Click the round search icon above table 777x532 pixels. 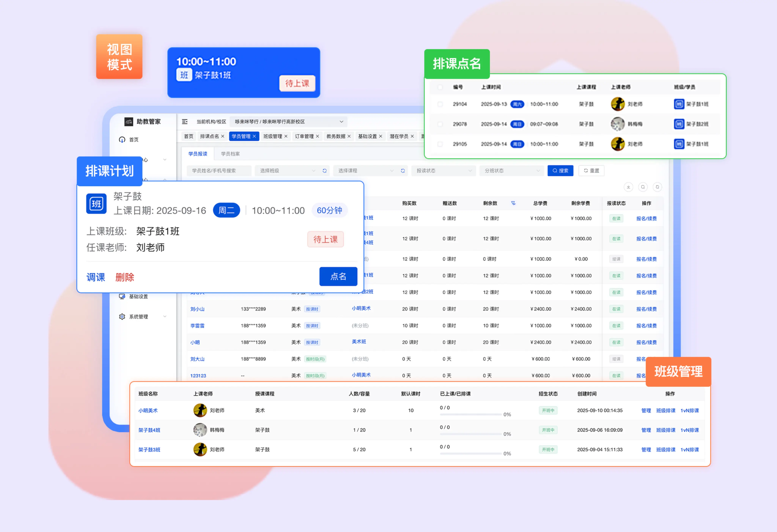point(643,187)
